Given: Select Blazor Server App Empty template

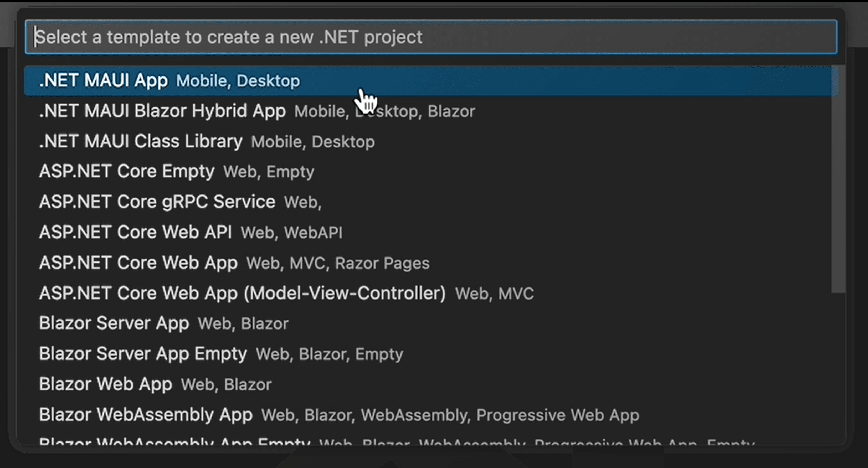Looking at the screenshot, I should pos(431,354).
